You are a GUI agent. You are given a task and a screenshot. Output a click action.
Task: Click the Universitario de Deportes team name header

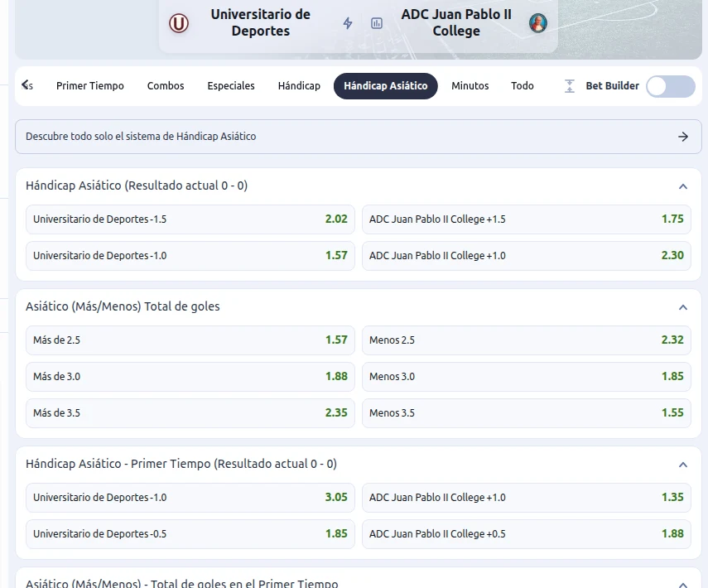click(261, 22)
